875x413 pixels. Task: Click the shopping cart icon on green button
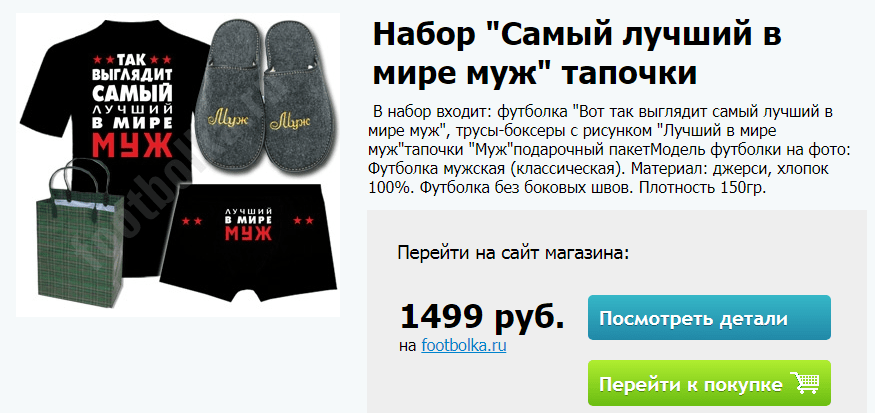pos(805,384)
